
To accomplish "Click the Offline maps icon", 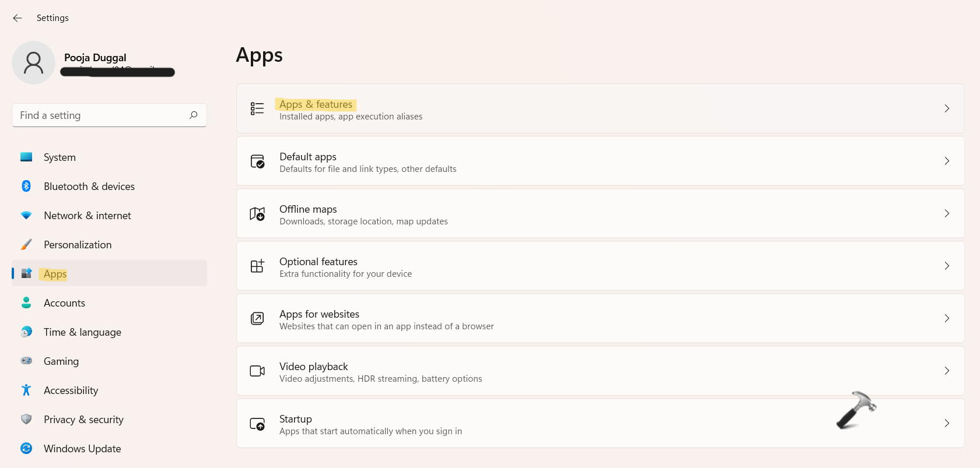I will (257, 214).
